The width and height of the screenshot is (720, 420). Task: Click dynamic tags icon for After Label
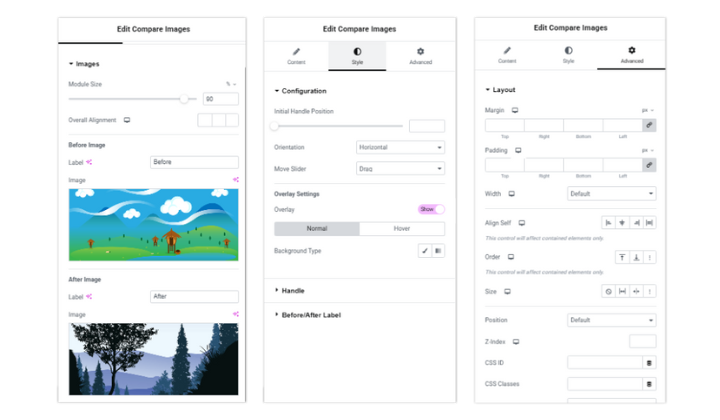(89, 297)
